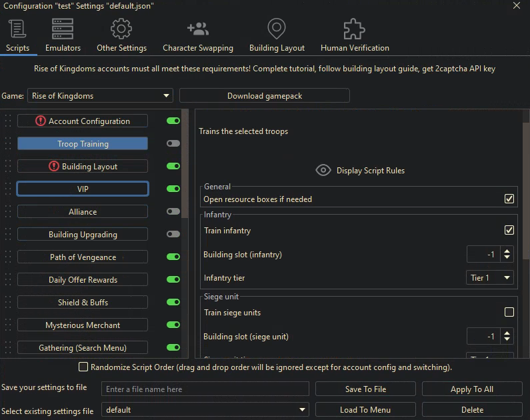This screenshot has width=530, height=420.
Task: Grab drag handle beside VIP script
Action: [8, 189]
